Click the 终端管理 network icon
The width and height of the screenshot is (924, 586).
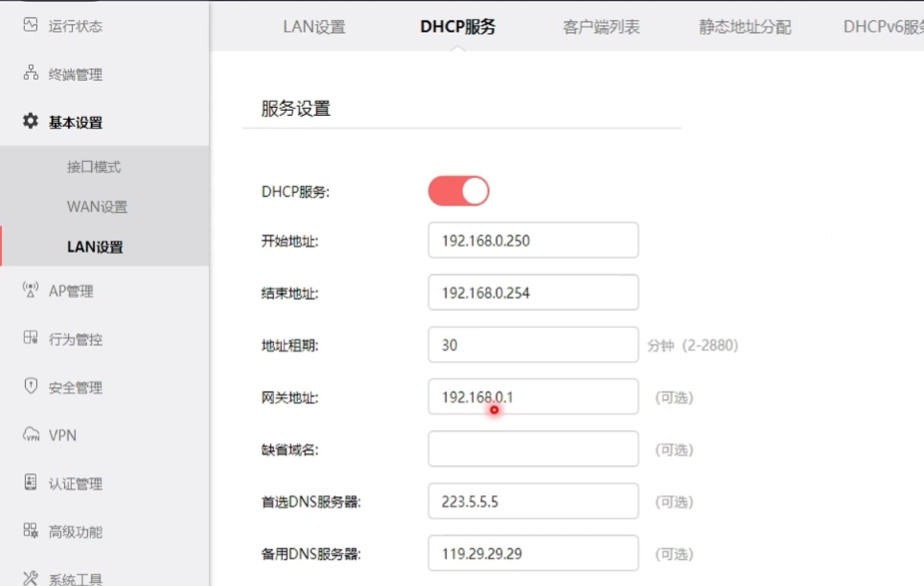(x=30, y=74)
